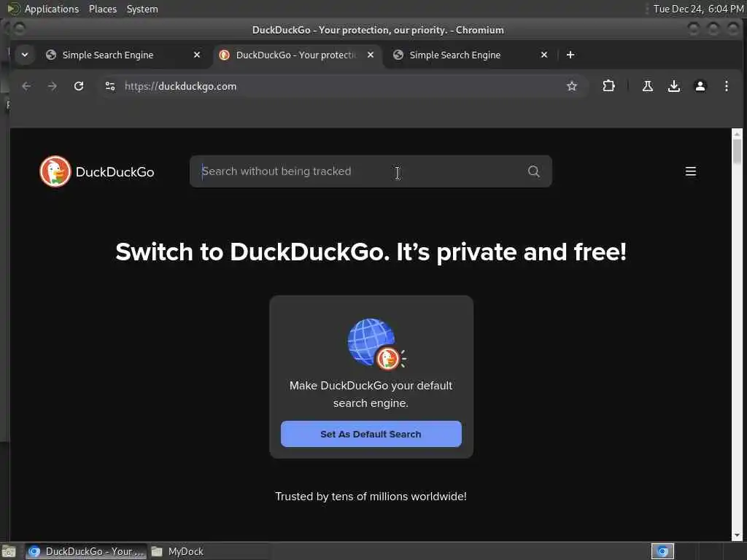Click the search magnifier icon in DuckDuckGo
This screenshot has height=560, width=747.
pyautogui.click(x=533, y=171)
